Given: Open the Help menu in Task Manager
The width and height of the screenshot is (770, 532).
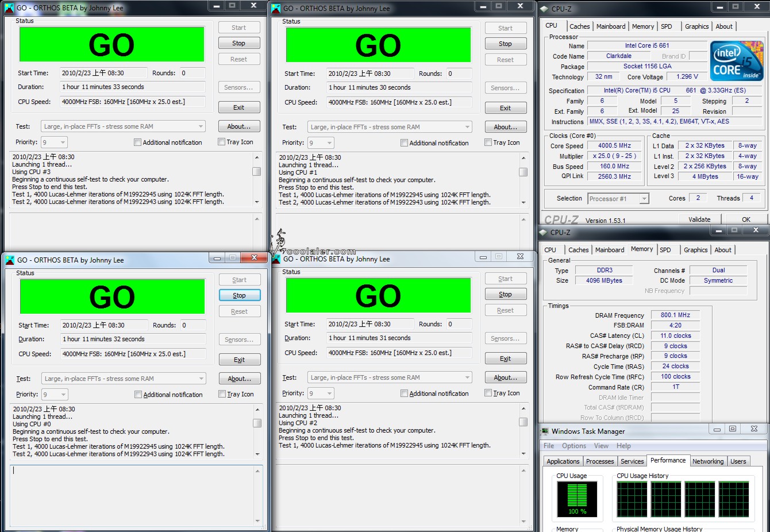Looking at the screenshot, I should [623, 446].
